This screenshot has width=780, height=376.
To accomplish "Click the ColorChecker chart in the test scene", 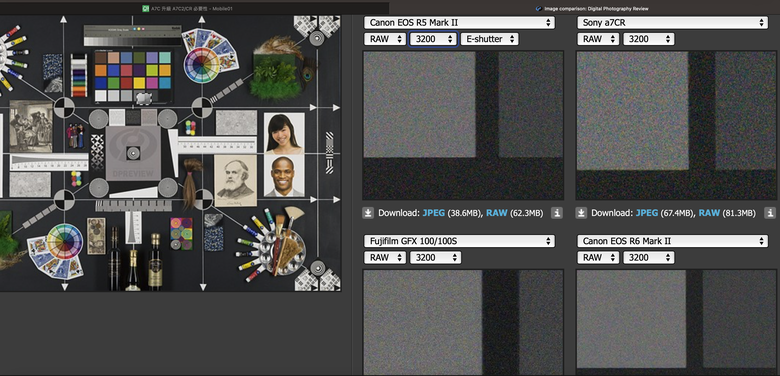I will 133,76.
